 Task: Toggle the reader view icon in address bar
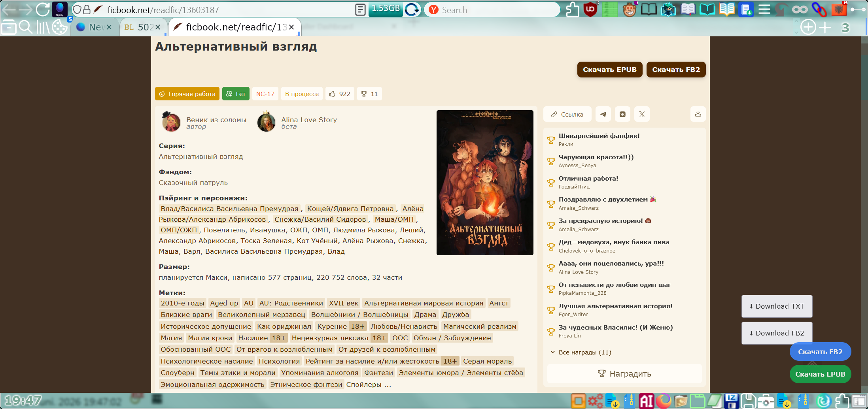coord(360,9)
